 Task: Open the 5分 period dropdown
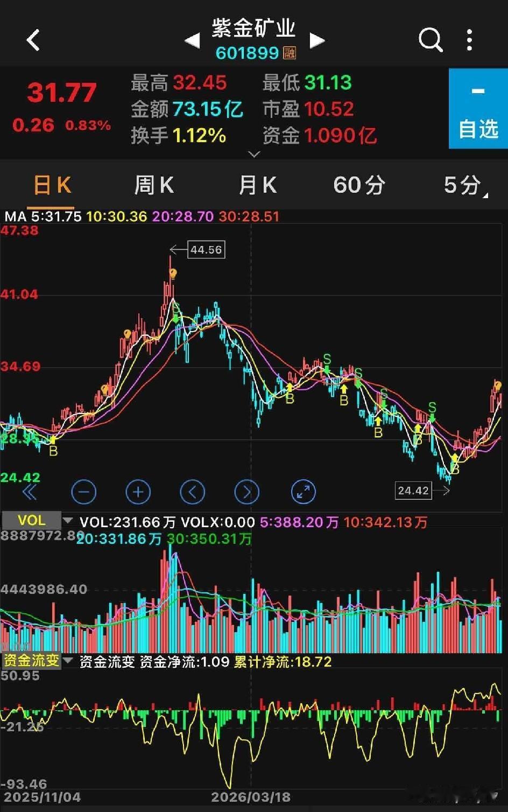(x=465, y=185)
